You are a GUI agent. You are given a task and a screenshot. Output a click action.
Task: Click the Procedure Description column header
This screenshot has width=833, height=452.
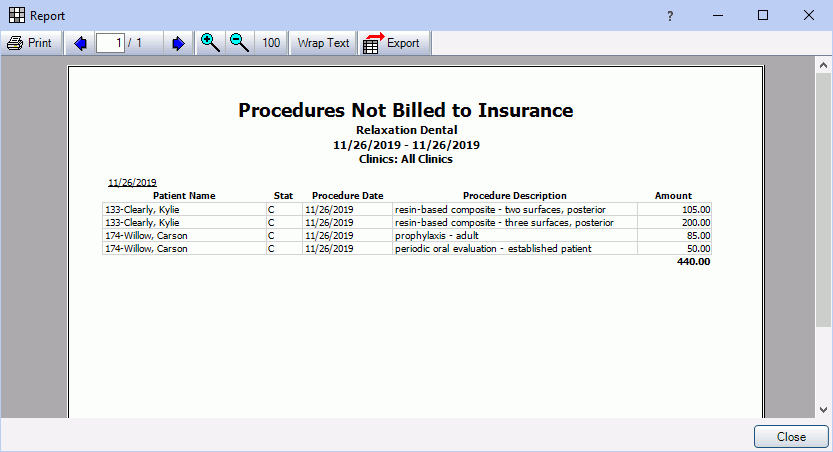click(514, 195)
